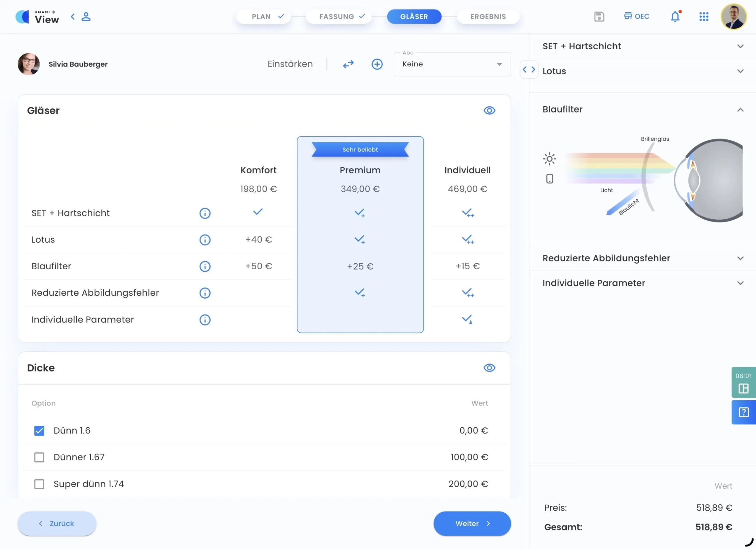This screenshot has width=756, height=549.
Task: Click the swap arrows icon beside Einstärken
Action: point(348,64)
